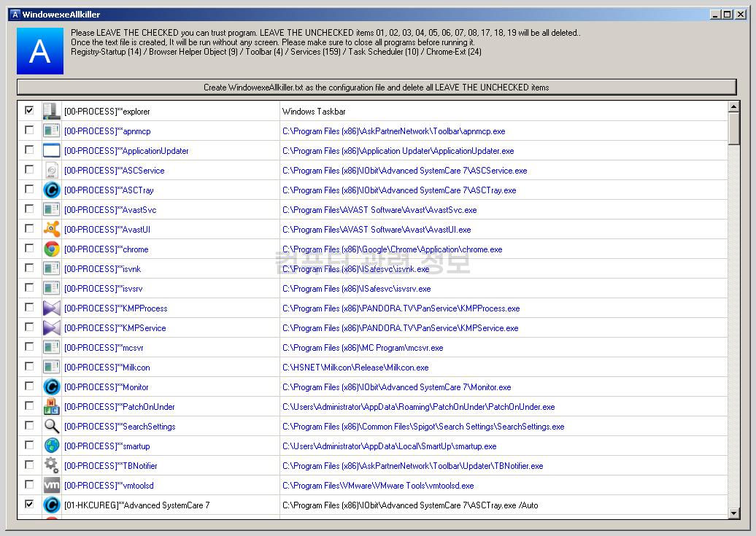Click the TBNotifier gears icon
The width and height of the screenshot is (756, 536).
(52, 465)
